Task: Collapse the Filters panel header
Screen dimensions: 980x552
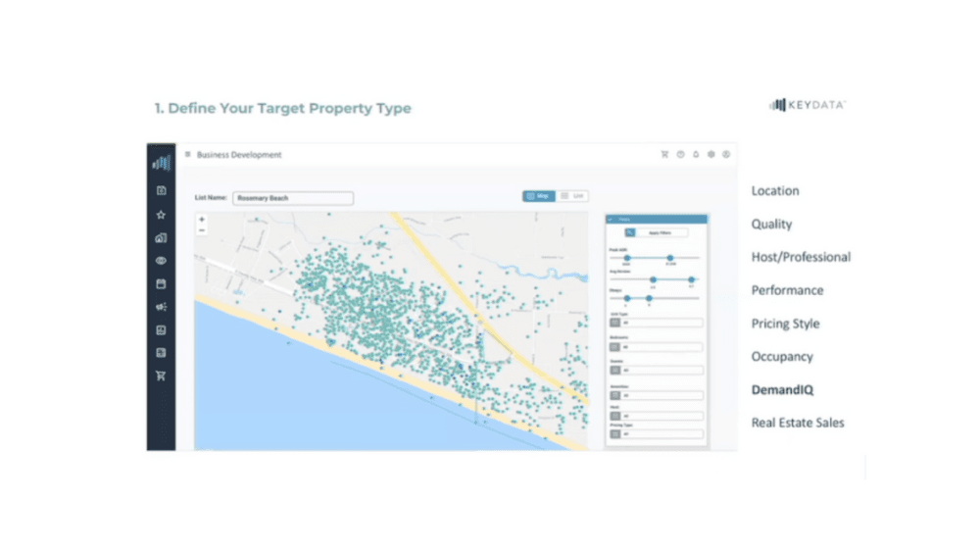Action: coord(657,220)
